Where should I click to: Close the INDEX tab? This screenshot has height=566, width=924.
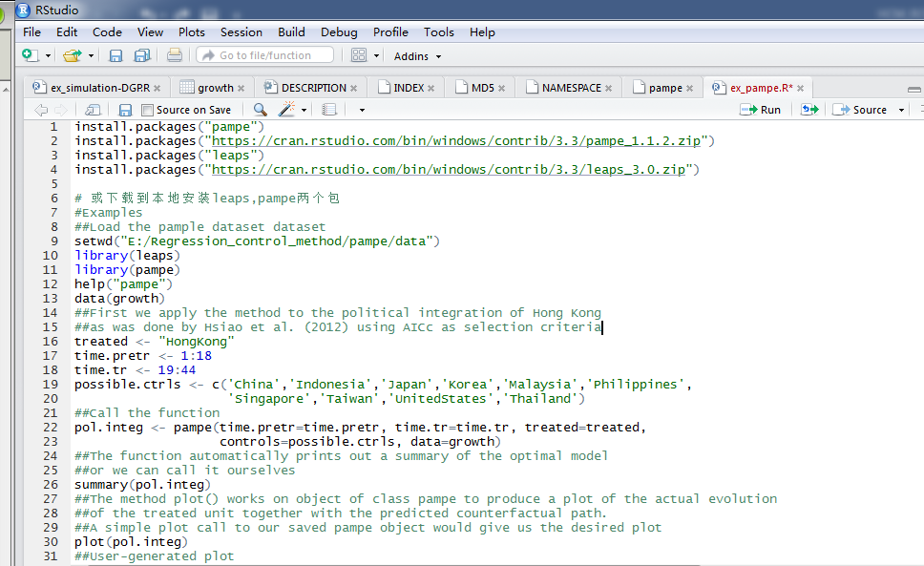coord(430,89)
